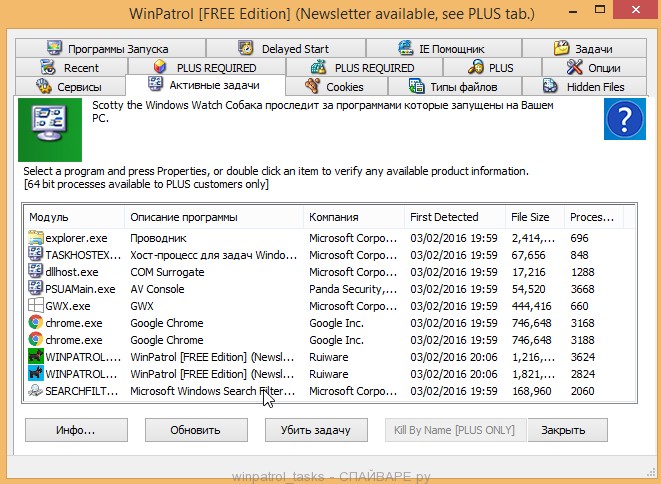Image resolution: width=661 pixels, height=484 pixels.
Task: Click the dllhost.exe process icon
Action: pyautogui.click(x=36, y=272)
